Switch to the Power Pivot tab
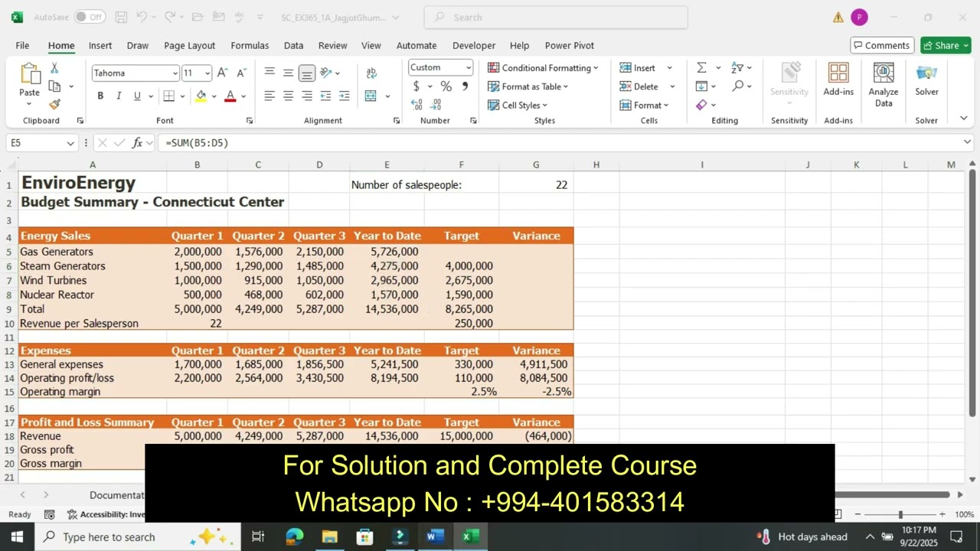 [570, 45]
